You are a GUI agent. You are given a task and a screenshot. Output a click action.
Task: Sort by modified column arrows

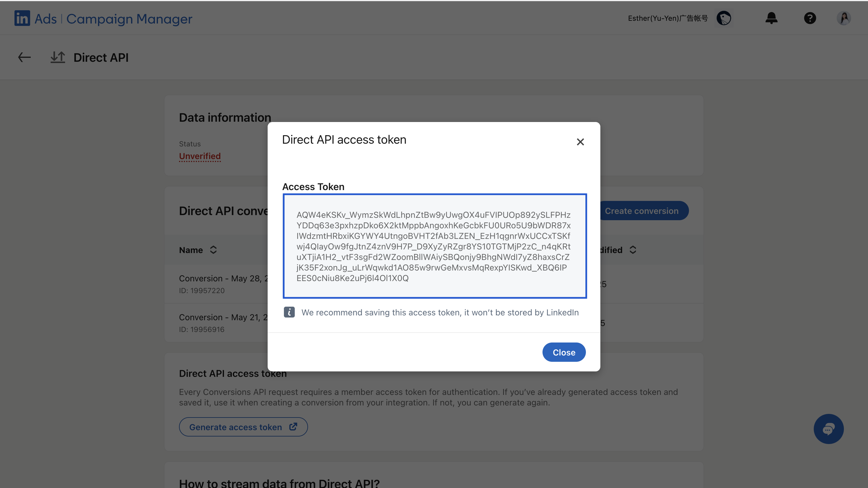[633, 249]
